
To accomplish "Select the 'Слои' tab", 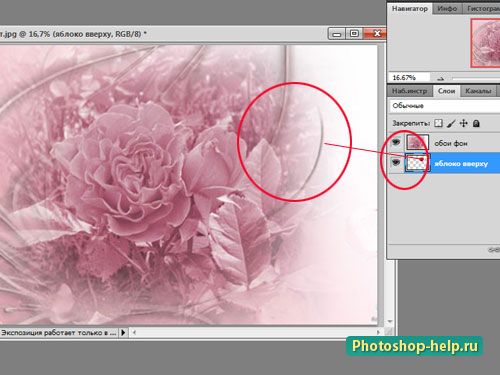I will [x=446, y=91].
